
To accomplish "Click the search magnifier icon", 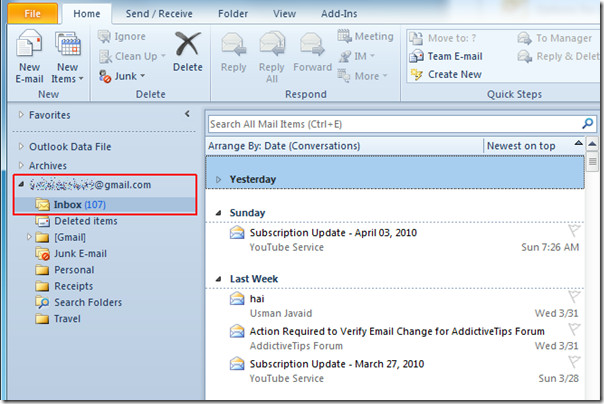I will pos(587,124).
